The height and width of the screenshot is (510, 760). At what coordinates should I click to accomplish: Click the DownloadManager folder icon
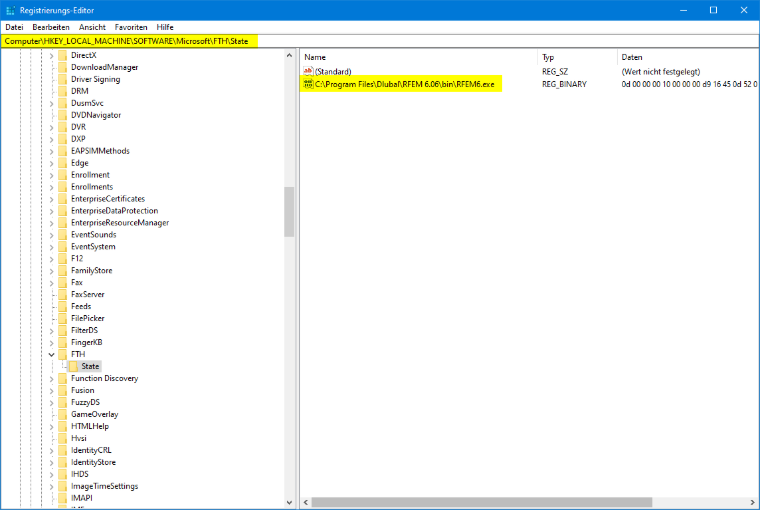click(63, 67)
